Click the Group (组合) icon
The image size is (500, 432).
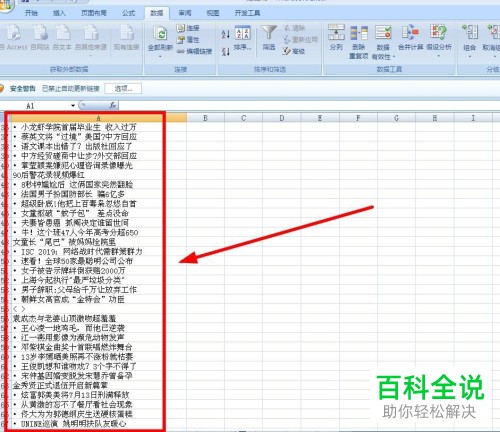point(470,33)
